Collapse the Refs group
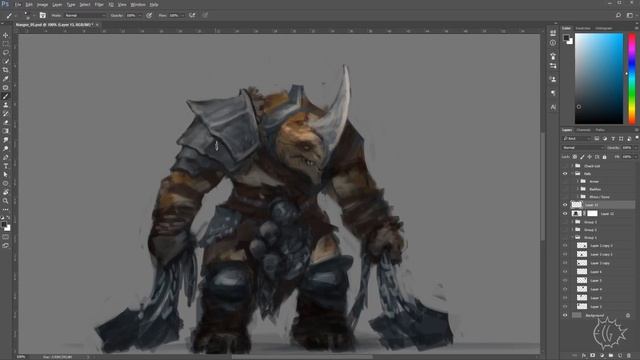This screenshot has height=360, width=640. tap(573, 174)
